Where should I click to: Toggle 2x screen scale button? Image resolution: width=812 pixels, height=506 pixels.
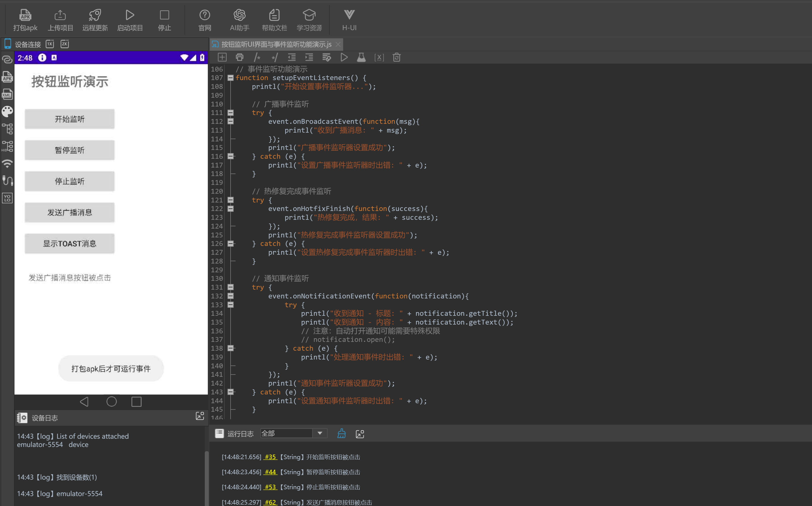coord(64,44)
